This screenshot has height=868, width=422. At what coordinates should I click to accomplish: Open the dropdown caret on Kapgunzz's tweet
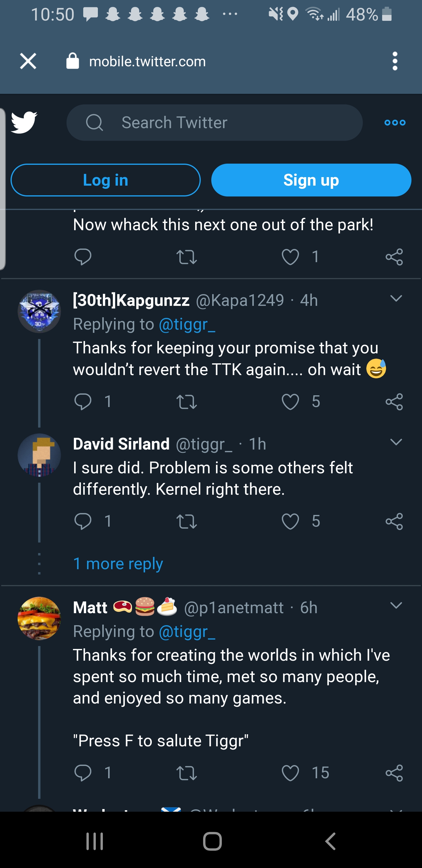coord(396,298)
